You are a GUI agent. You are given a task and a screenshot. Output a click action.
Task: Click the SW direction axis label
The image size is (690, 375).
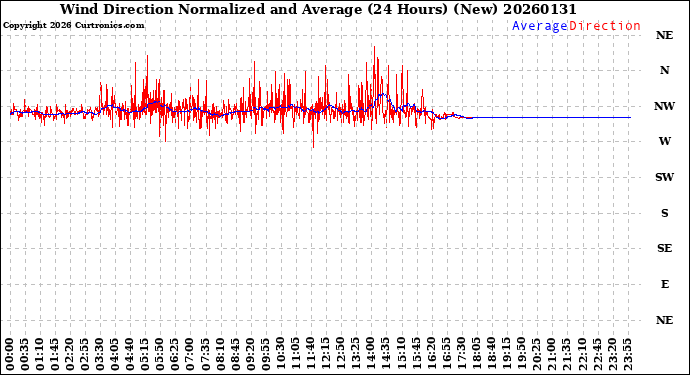[664, 177]
